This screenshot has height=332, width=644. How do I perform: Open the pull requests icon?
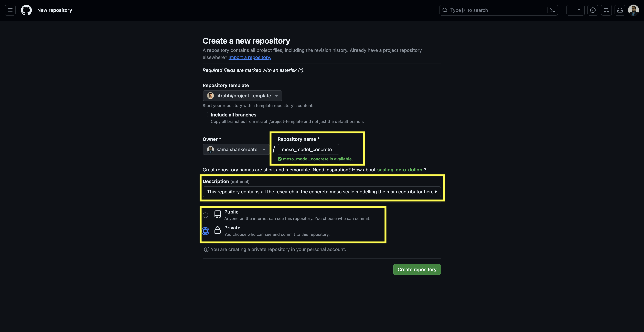pos(606,10)
